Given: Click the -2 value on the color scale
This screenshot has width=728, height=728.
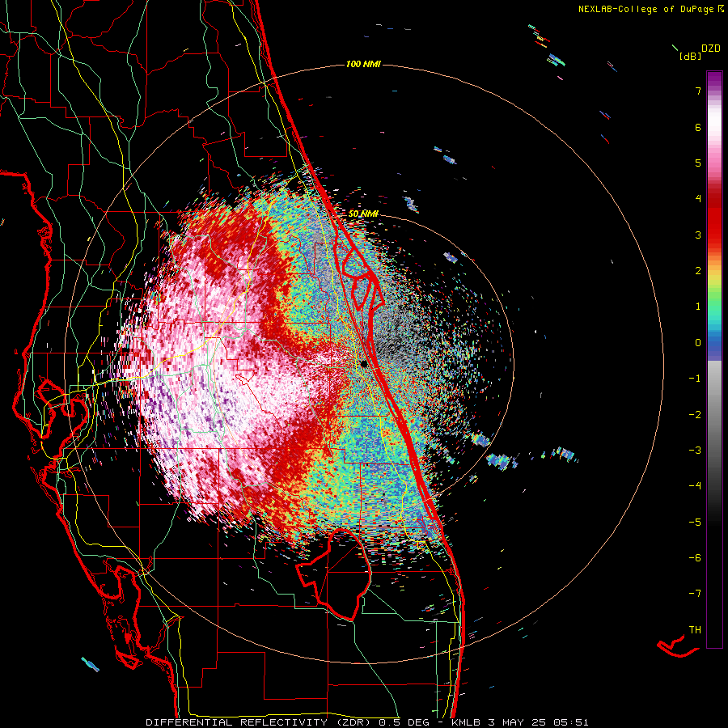Looking at the screenshot, I should [x=695, y=415].
